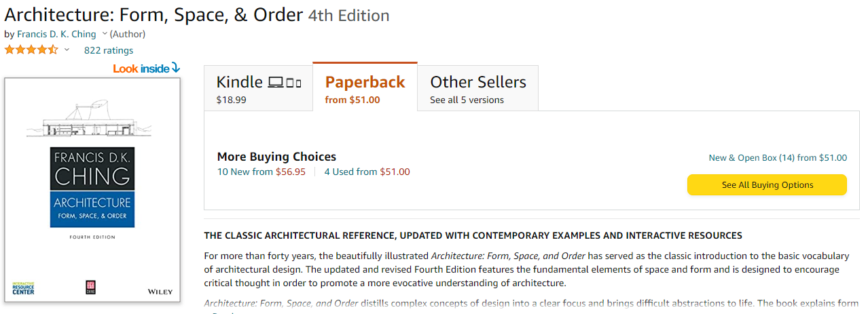Click the 4 Used from $51.00 link
This screenshot has height=314, width=868.
pos(367,172)
